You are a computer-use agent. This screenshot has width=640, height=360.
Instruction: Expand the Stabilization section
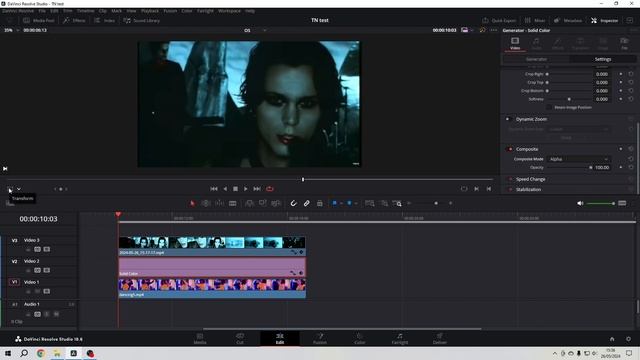[529, 190]
